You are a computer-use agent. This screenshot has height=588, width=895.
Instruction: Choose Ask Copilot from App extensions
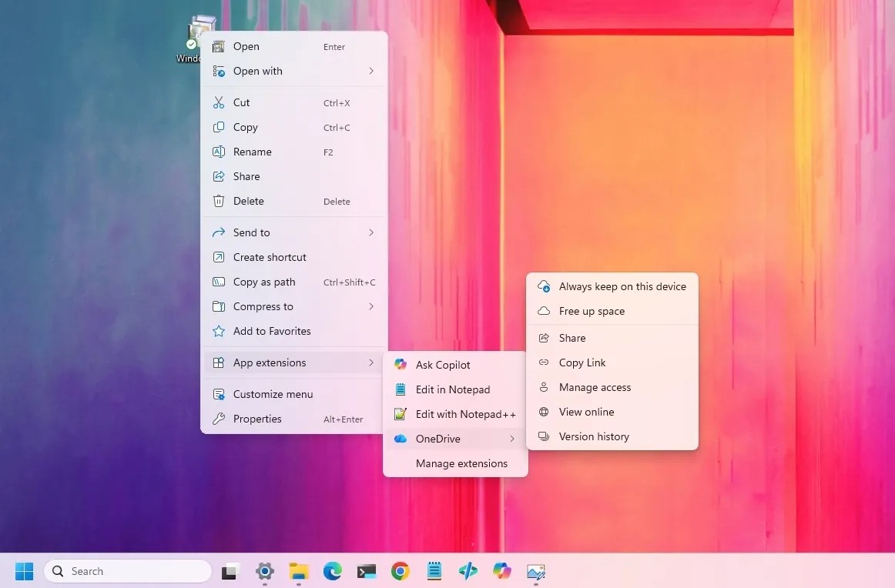coord(455,365)
